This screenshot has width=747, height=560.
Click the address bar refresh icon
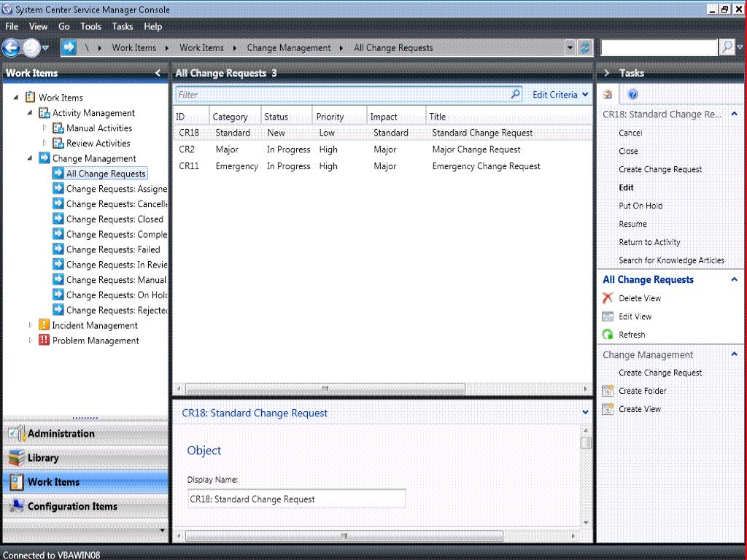coord(584,47)
